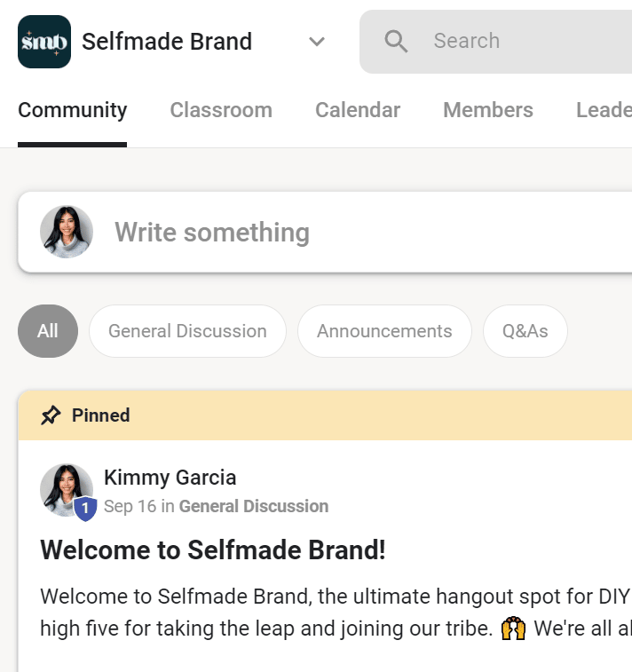Click the Selfmade Brand smb logo
632x672 pixels.
pyautogui.click(x=44, y=42)
